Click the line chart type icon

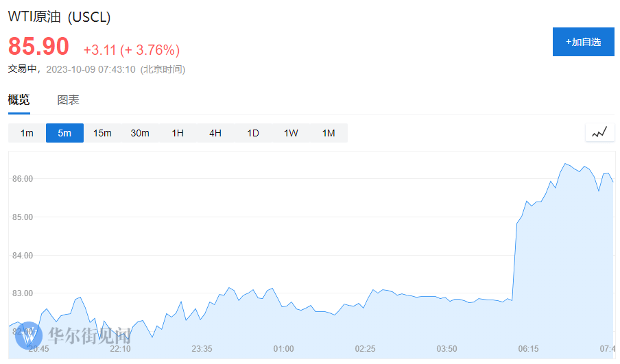[x=599, y=132]
